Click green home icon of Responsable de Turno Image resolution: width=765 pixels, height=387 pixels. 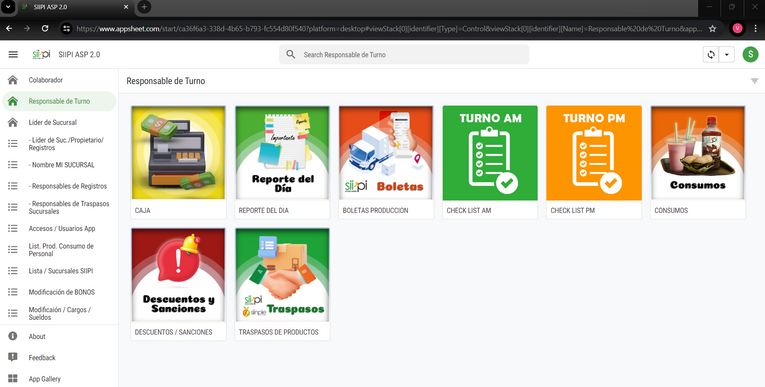pyautogui.click(x=13, y=101)
